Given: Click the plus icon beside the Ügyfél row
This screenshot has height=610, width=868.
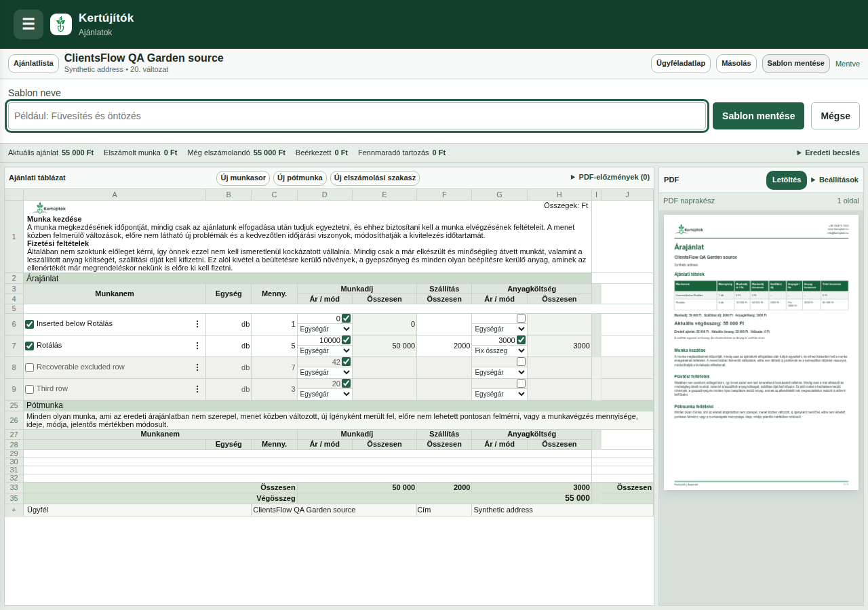Looking at the screenshot, I should [14, 510].
